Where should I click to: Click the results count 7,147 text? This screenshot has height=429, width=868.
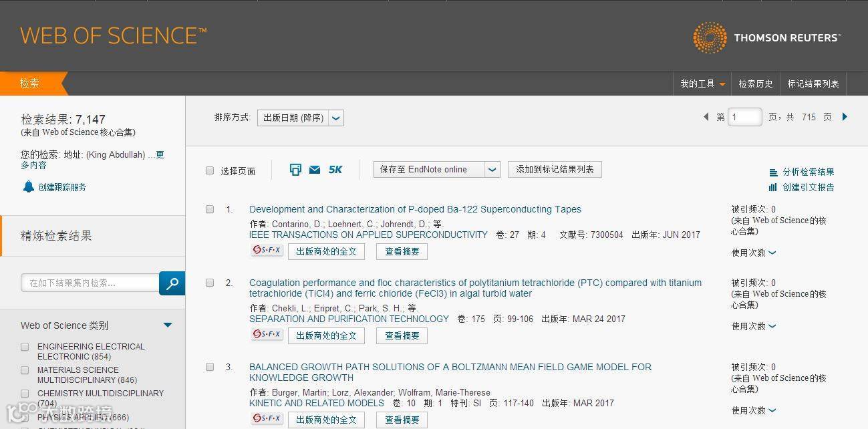pyautogui.click(x=90, y=120)
